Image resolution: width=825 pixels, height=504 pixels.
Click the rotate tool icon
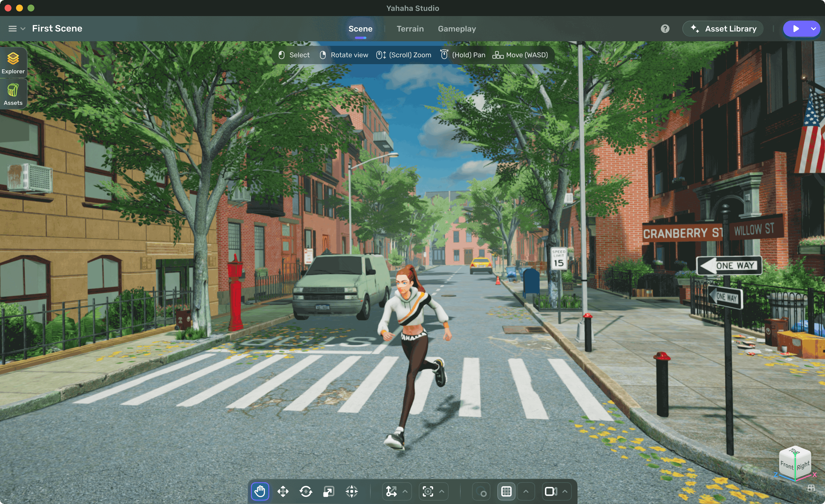(x=305, y=491)
